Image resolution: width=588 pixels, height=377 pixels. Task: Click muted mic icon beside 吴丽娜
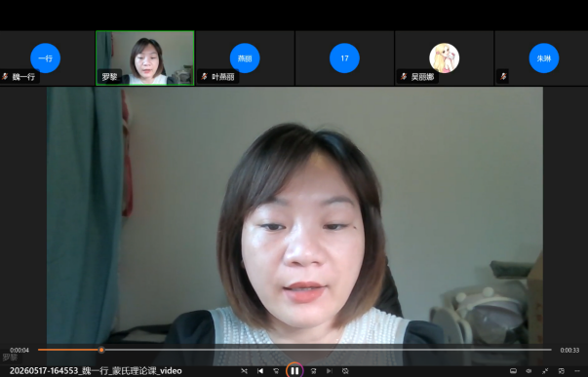[x=404, y=76]
